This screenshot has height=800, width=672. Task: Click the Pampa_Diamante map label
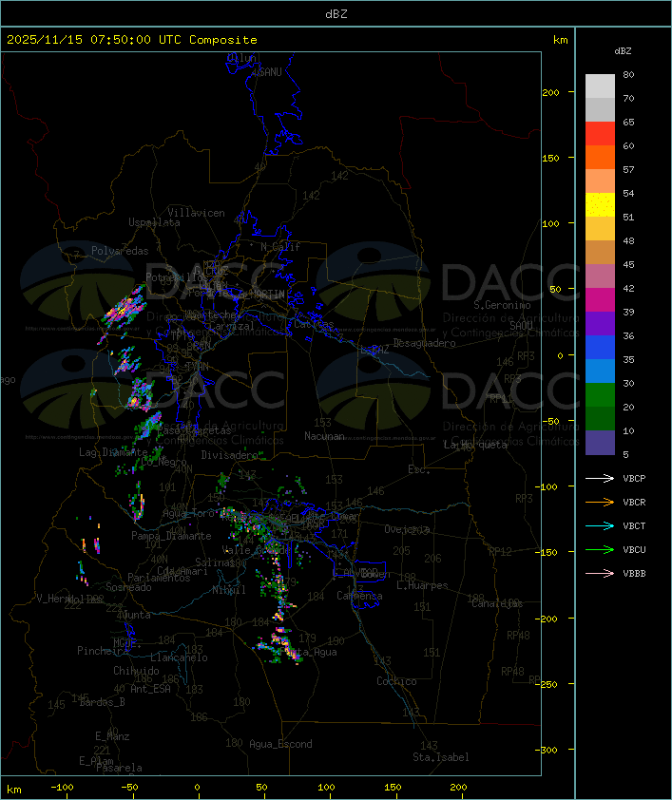171,536
